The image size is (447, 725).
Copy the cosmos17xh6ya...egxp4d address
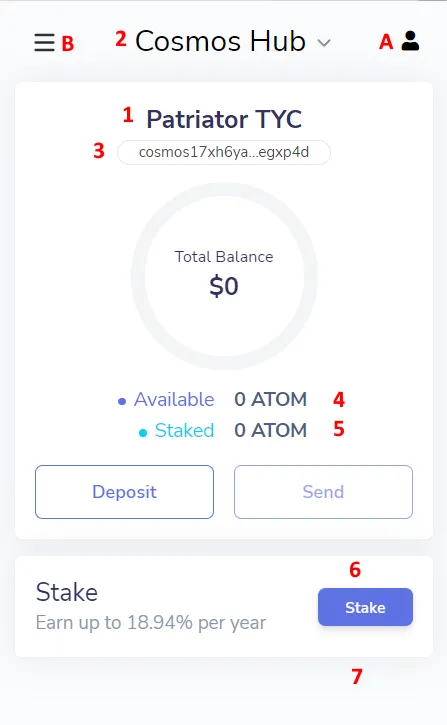pyautogui.click(x=224, y=152)
